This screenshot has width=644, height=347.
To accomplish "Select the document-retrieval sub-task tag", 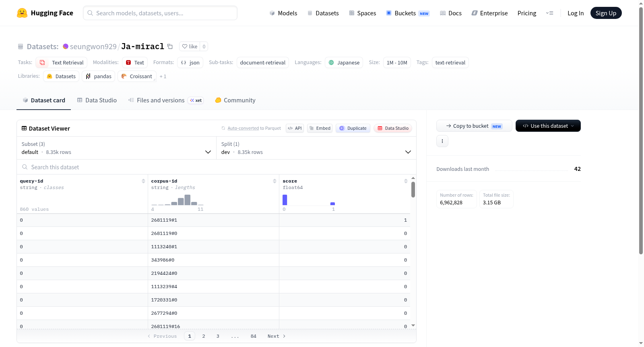I will click(262, 62).
